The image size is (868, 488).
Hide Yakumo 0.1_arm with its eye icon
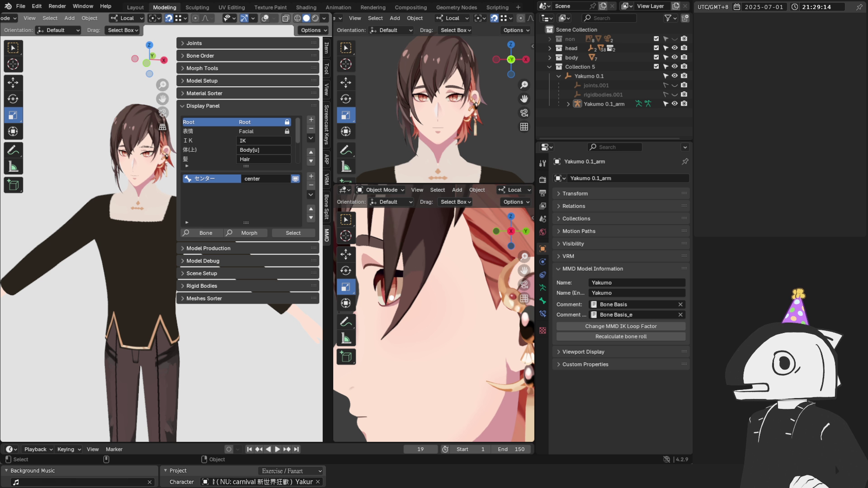click(675, 103)
